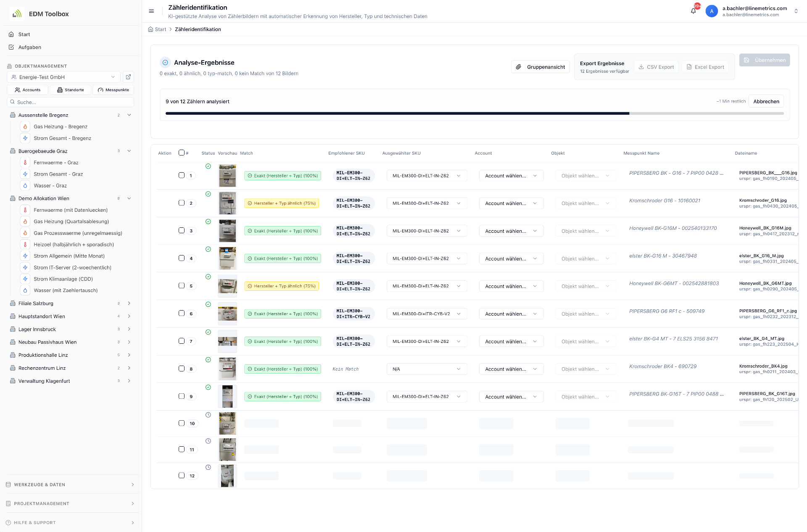
Task: Open the N/A SKU dropdown in row 8
Action: click(427, 369)
